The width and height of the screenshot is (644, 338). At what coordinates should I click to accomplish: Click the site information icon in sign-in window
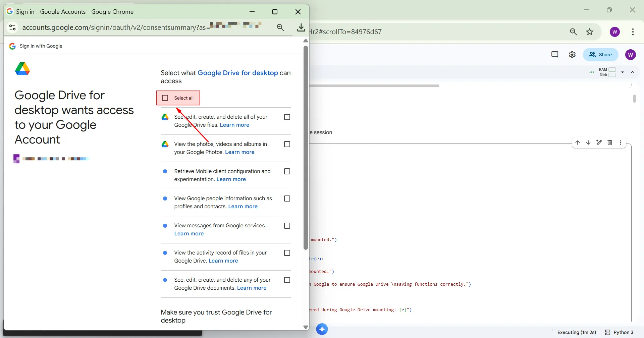12,27
